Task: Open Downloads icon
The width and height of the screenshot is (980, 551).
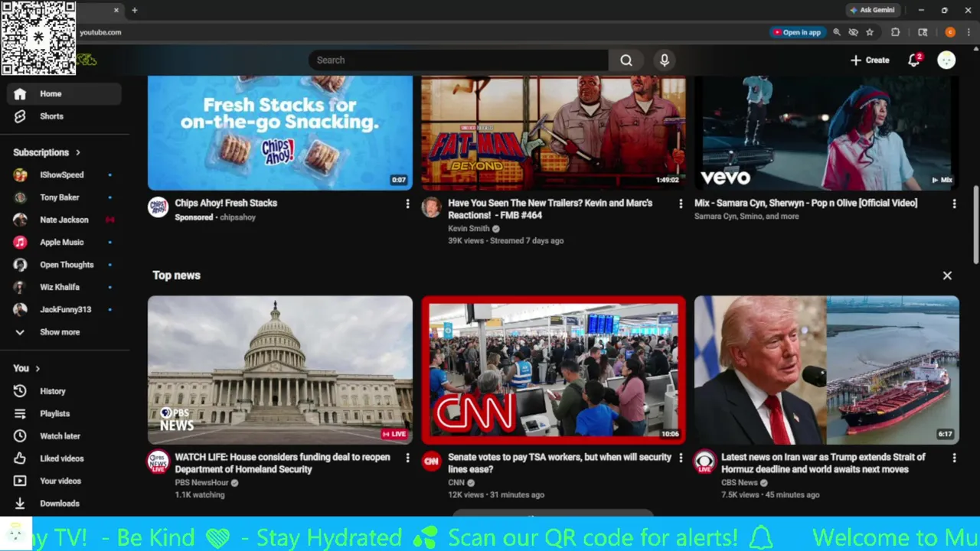Action: [21, 504]
